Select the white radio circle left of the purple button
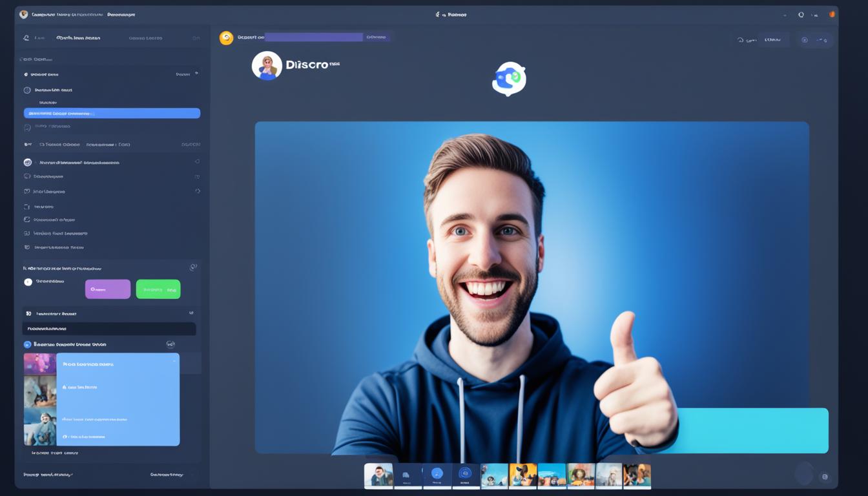This screenshot has width=868, height=496. (28, 282)
